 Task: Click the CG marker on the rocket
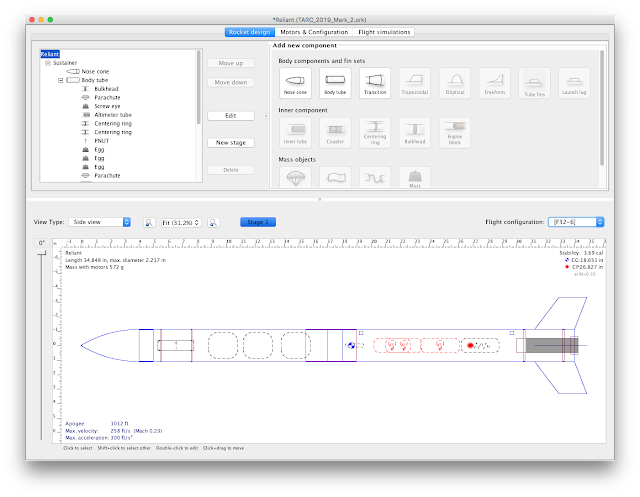pyautogui.click(x=351, y=346)
